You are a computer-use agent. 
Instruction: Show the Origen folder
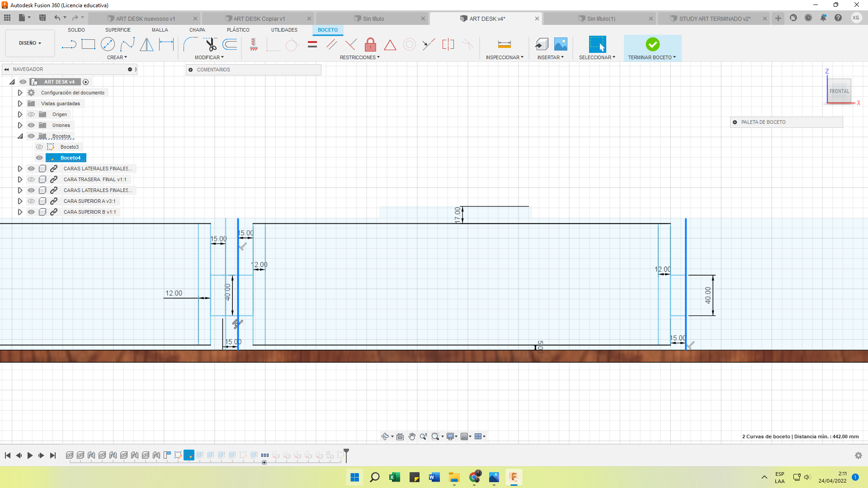31,114
